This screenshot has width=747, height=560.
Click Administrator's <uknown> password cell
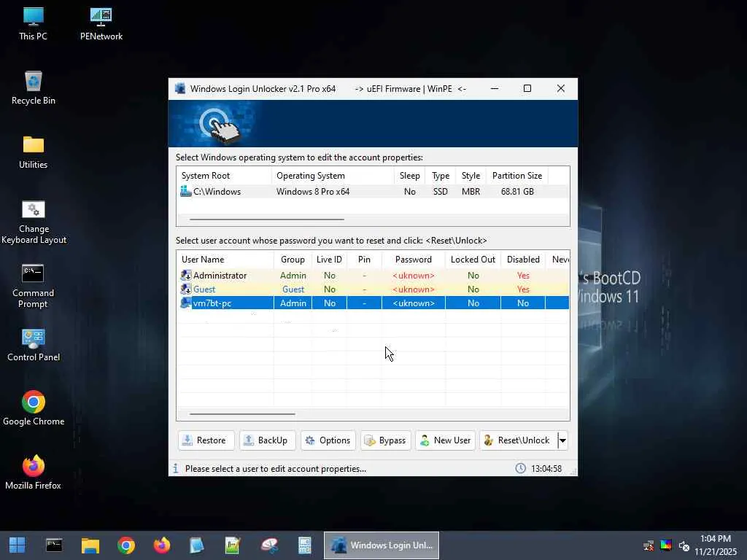point(413,276)
